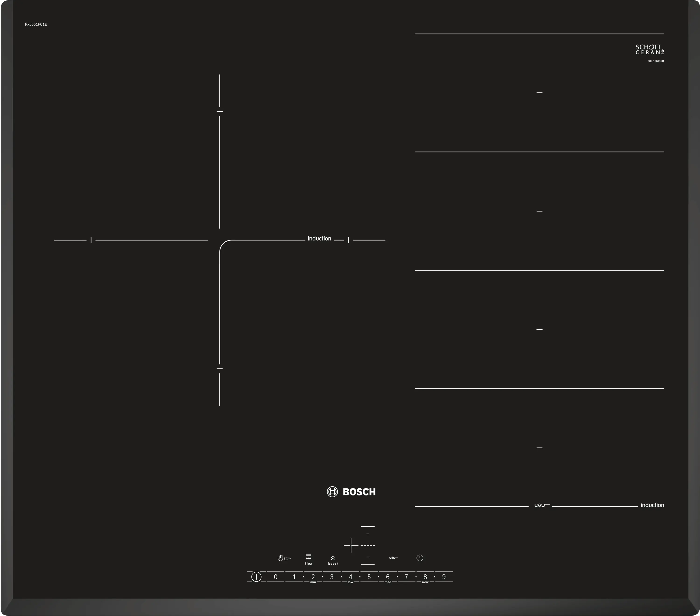The image size is (700, 616).
Task: Set power level to 9
Action: pos(444,577)
